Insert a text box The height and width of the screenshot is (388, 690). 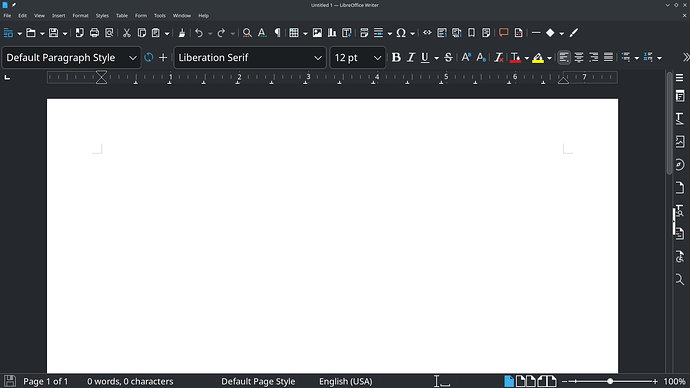(x=347, y=33)
